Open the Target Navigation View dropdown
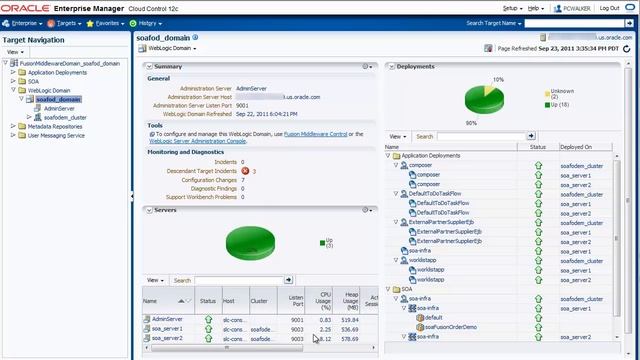Image resolution: width=640 pixels, height=360 pixels. [x=16, y=52]
